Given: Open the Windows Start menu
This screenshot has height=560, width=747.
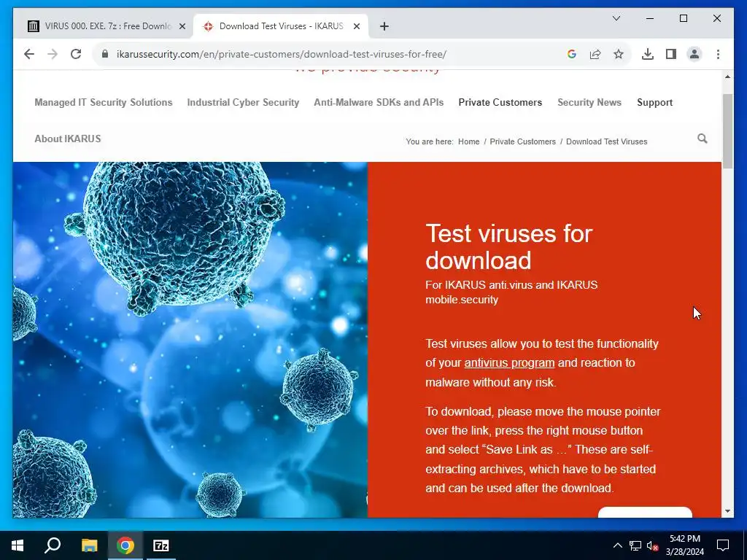Looking at the screenshot, I should point(18,545).
